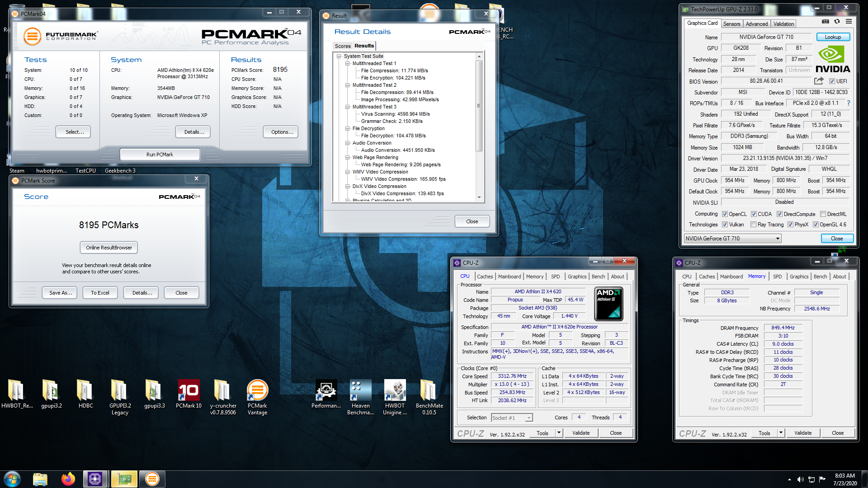Image resolution: width=868 pixels, height=488 pixels.
Task: Click the volume speaker tray icon
Action: [x=800, y=479]
